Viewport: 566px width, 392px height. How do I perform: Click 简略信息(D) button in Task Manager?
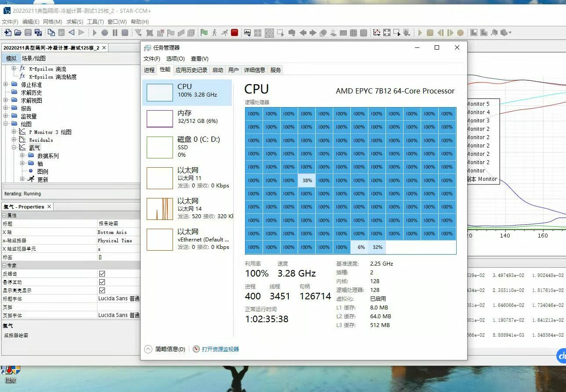pyautogui.click(x=165, y=349)
